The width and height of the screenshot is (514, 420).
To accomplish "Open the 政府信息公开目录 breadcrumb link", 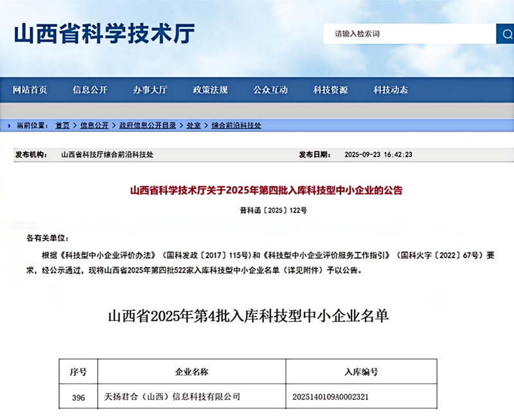I will pos(147,126).
